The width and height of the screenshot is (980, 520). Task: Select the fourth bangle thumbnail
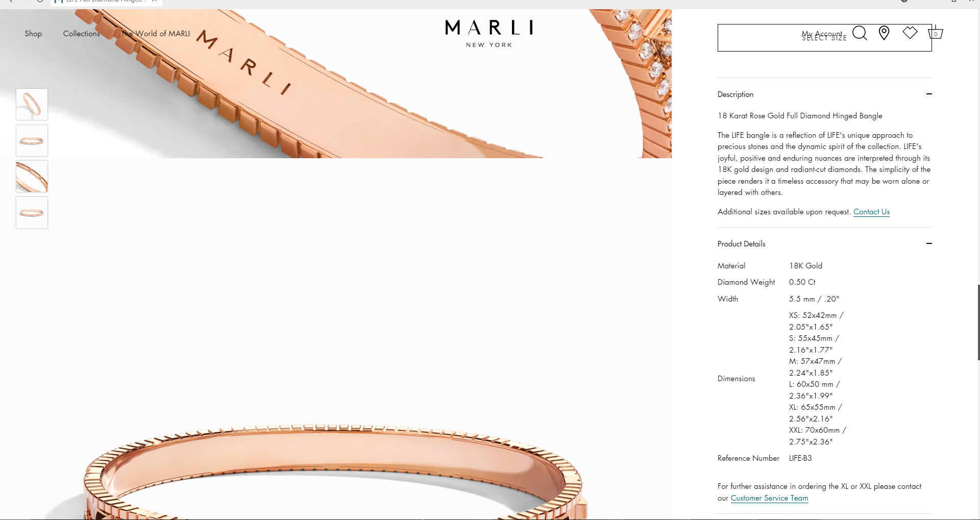tap(32, 213)
